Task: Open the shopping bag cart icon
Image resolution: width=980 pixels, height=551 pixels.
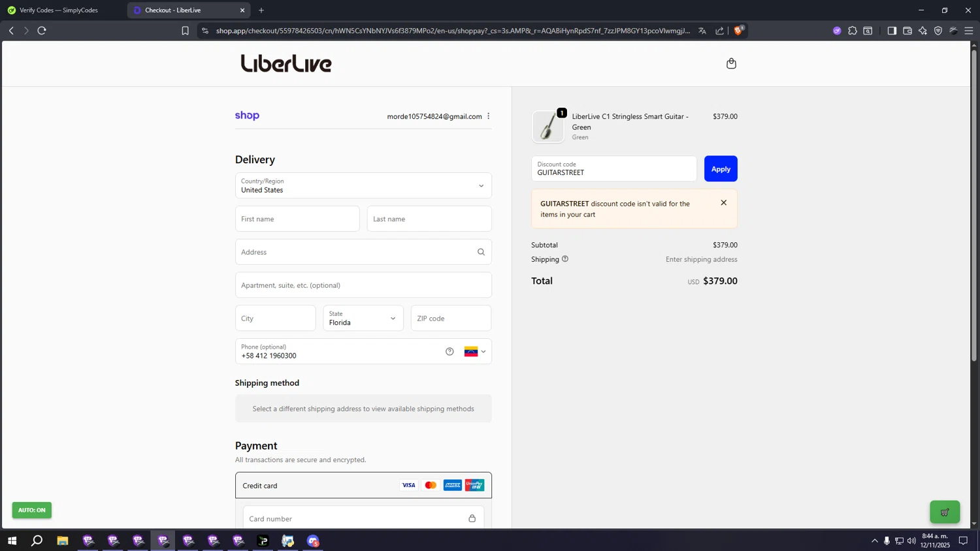Action: 731,63
